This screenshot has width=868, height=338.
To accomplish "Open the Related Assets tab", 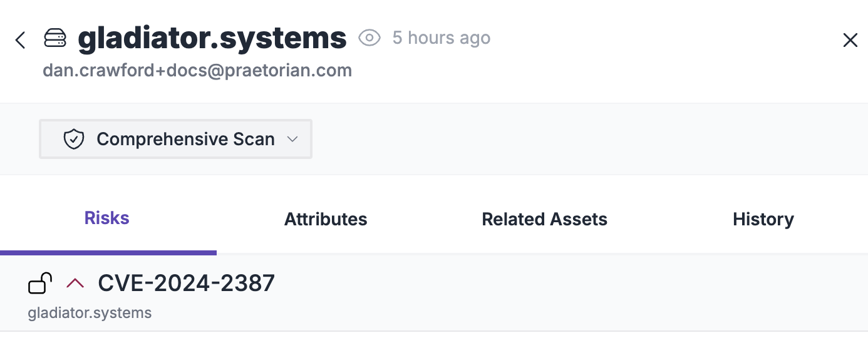I will click(x=544, y=219).
